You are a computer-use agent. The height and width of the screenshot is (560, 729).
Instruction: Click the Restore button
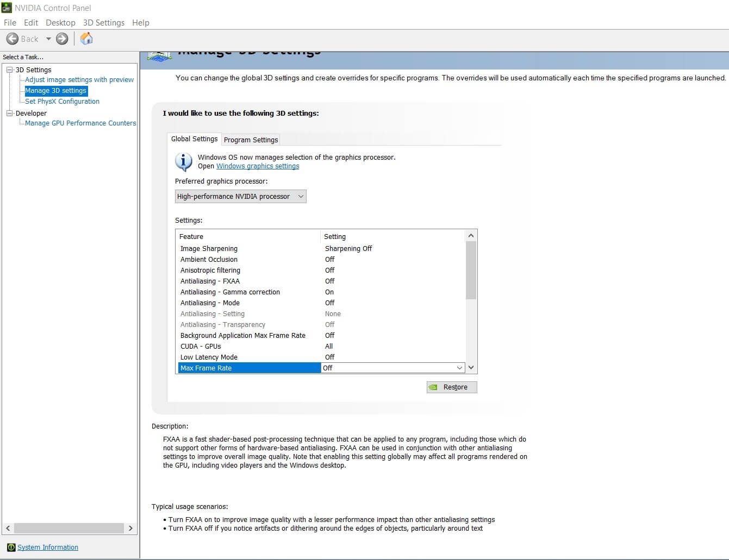tap(451, 387)
